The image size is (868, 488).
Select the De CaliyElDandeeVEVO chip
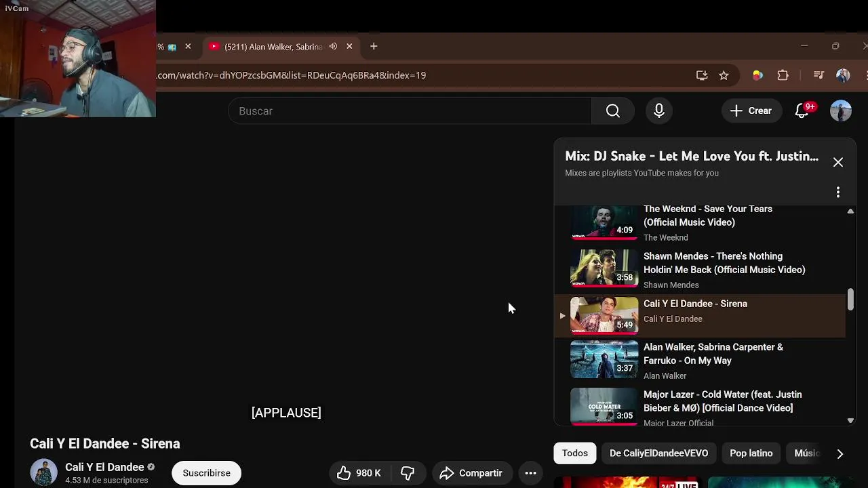click(658, 453)
